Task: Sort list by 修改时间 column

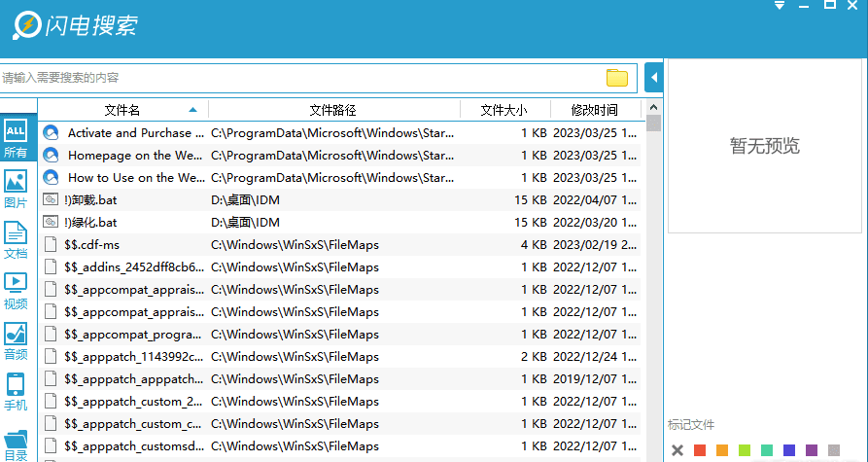Action: [593, 110]
